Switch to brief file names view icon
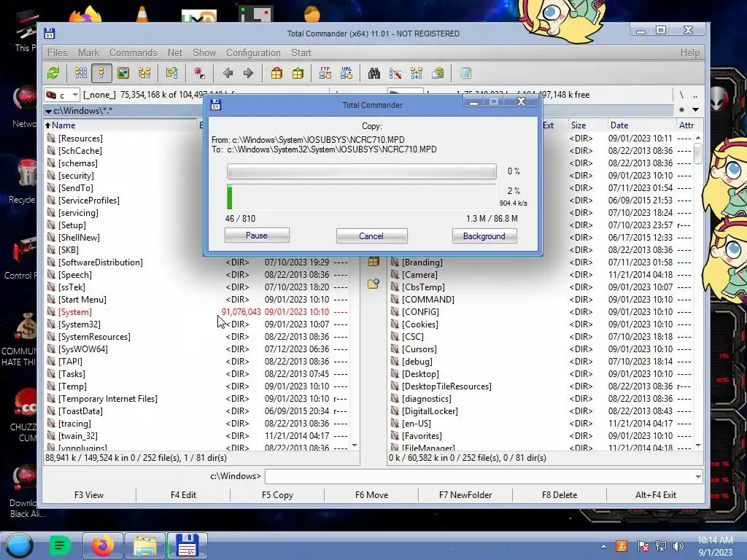747x560 pixels. pos(80,73)
